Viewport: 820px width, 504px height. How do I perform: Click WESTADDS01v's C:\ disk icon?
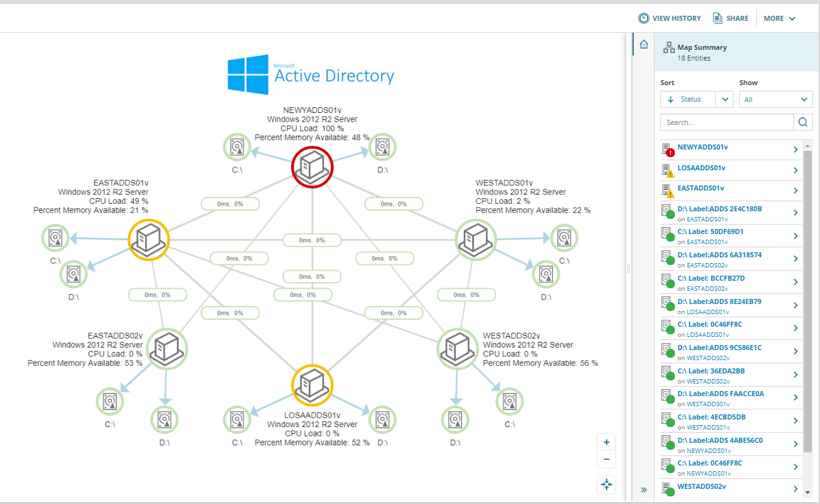pyautogui.click(x=564, y=238)
